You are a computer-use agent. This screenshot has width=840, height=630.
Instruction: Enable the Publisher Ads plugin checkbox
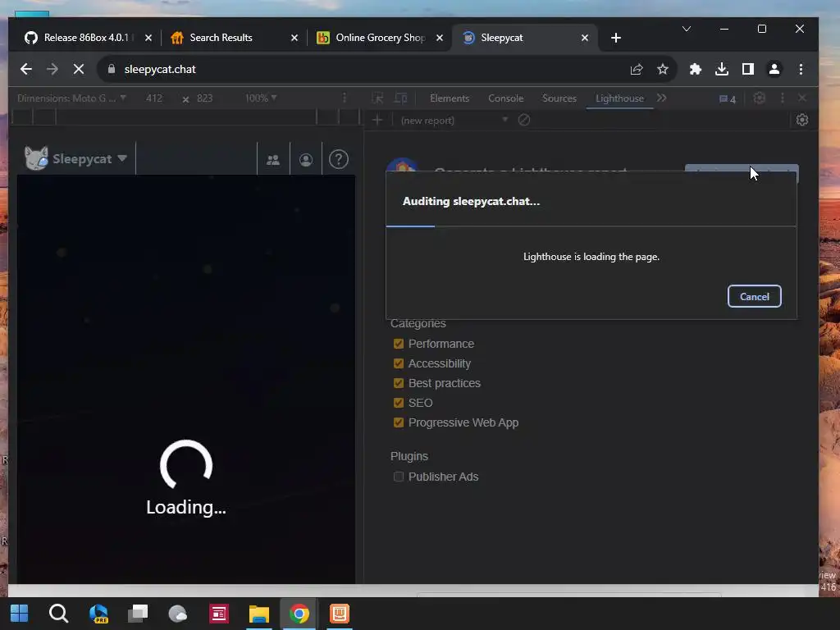tap(398, 477)
